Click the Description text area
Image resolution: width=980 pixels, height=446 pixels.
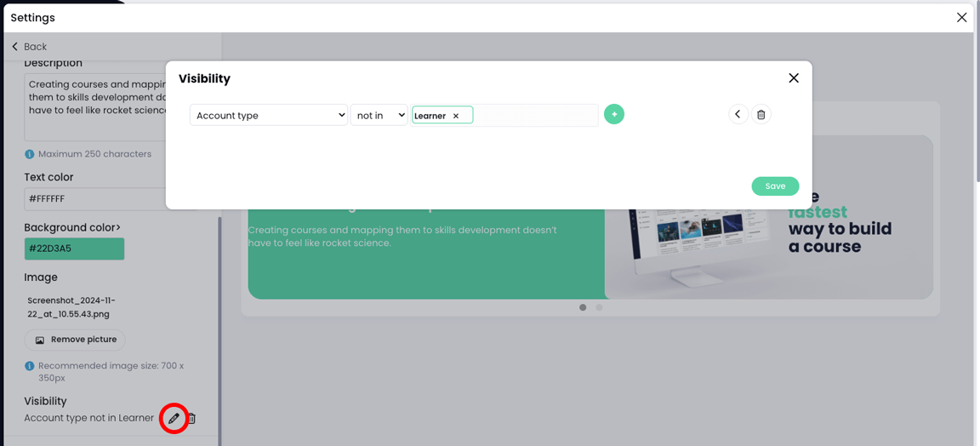pos(95,107)
